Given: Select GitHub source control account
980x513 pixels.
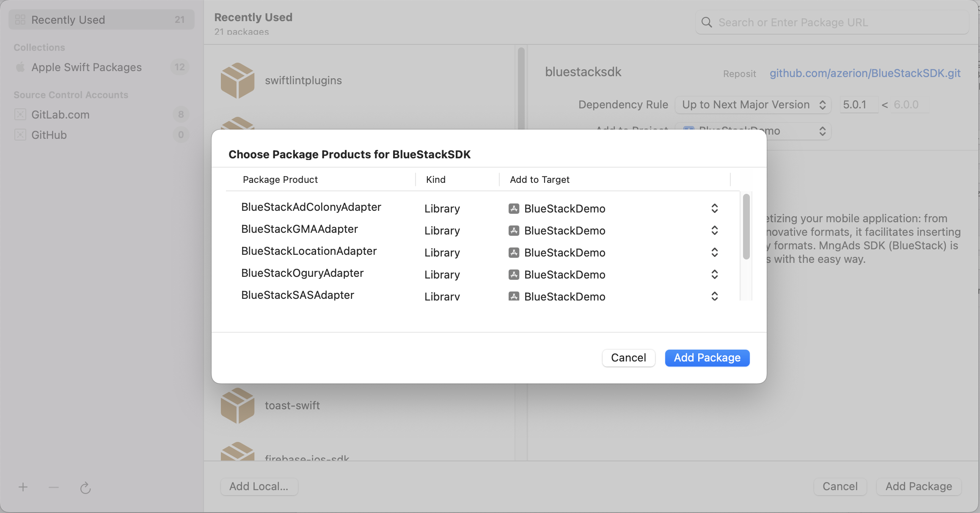Looking at the screenshot, I should point(102,135).
